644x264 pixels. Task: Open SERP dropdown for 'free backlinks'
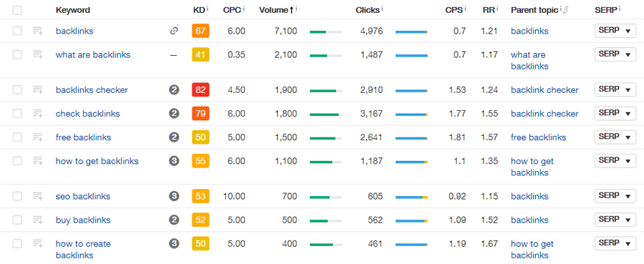click(x=615, y=137)
